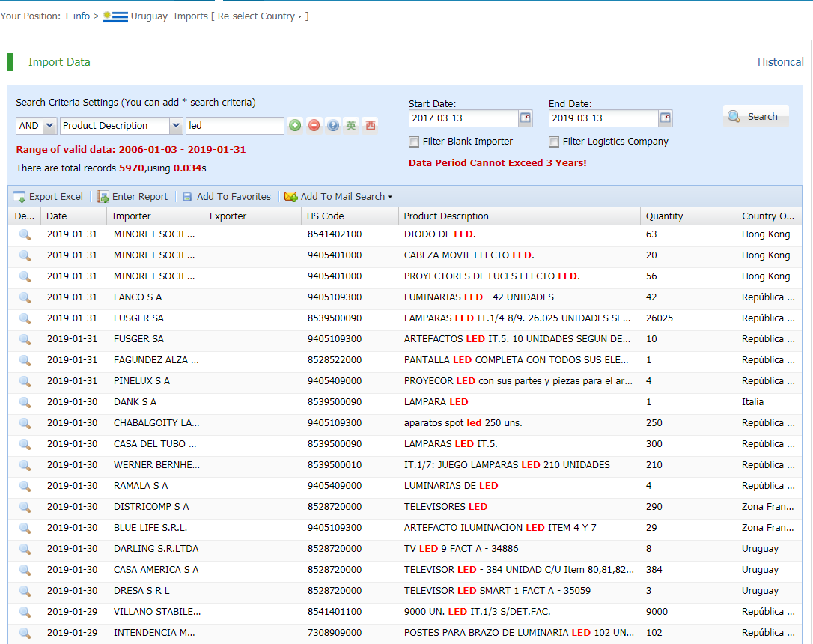Click the Search button
Image resolution: width=813 pixels, height=644 pixels.
(x=755, y=117)
